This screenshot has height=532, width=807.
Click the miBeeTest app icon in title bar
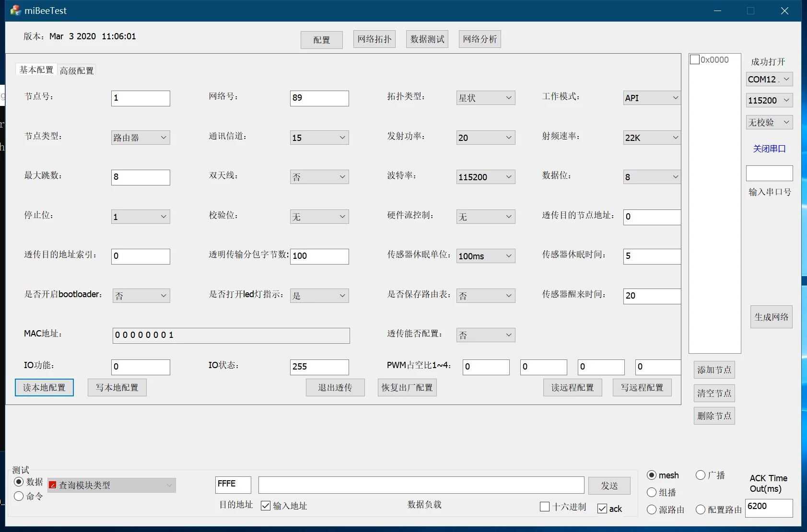(x=15, y=11)
